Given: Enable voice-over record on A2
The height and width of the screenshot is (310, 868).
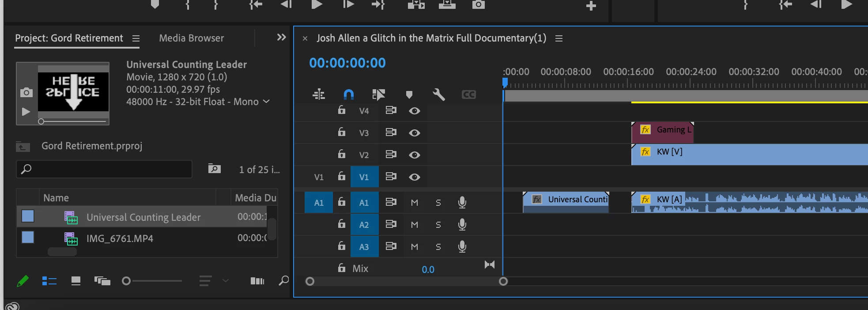Looking at the screenshot, I should coord(462,224).
